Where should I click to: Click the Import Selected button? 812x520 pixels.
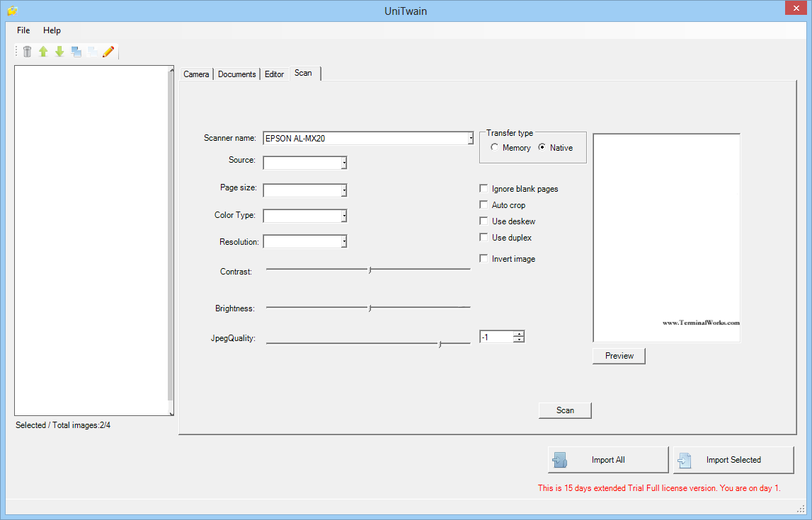pos(733,460)
